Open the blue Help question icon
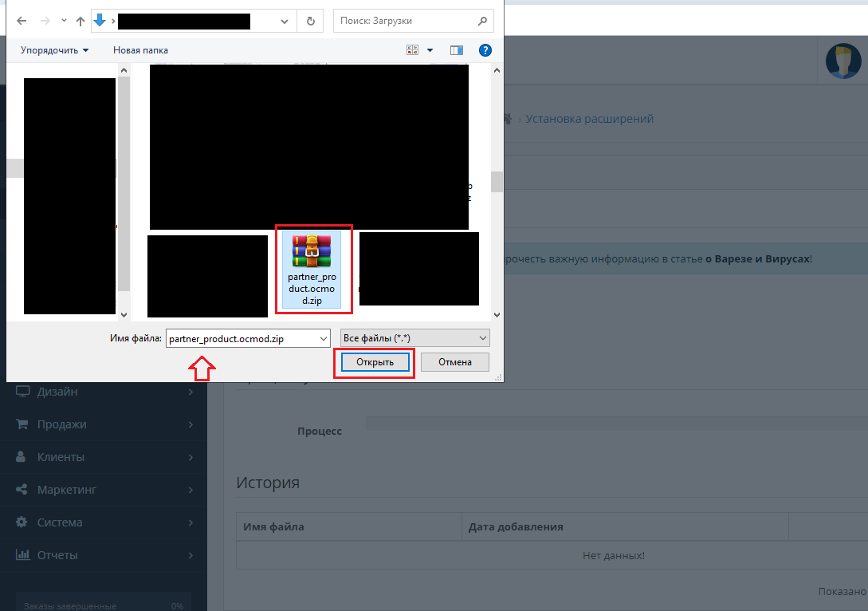Image resolution: width=868 pixels, height=611 pixels. tap(485, 50)
